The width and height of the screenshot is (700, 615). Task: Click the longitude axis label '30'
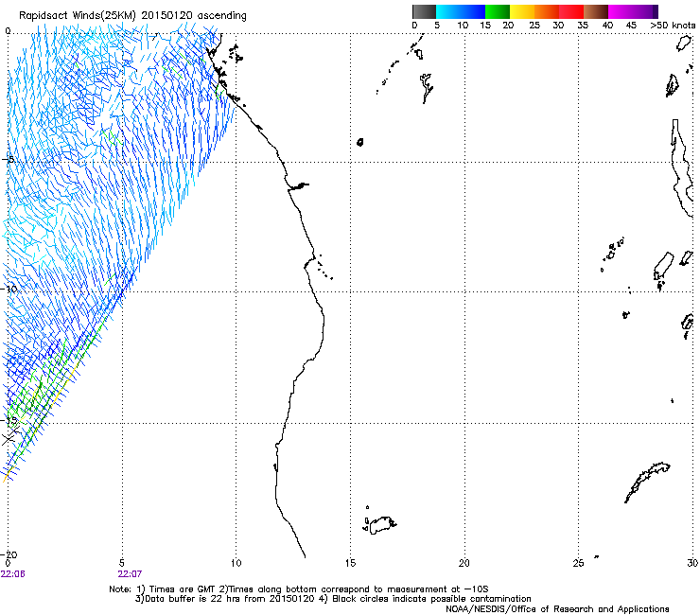(x=692, y=563)
